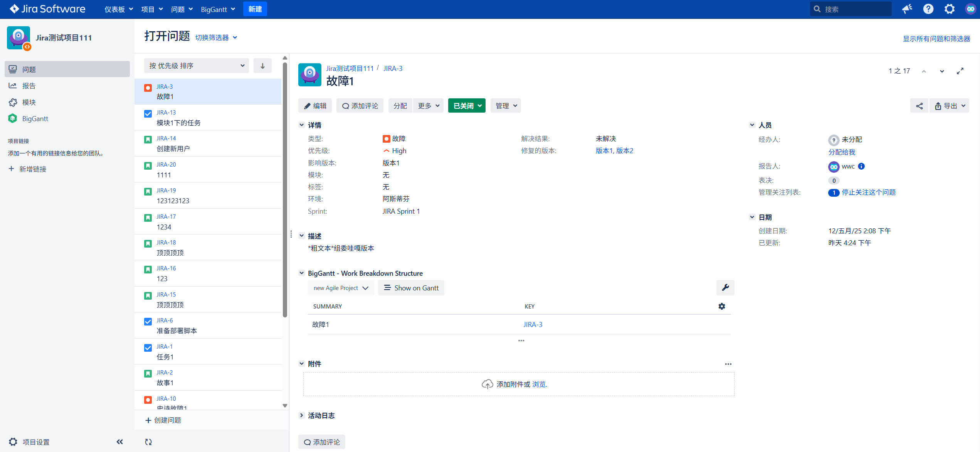Open fullscreen expand view icon

pyautogui.click(x=960, y=71)
